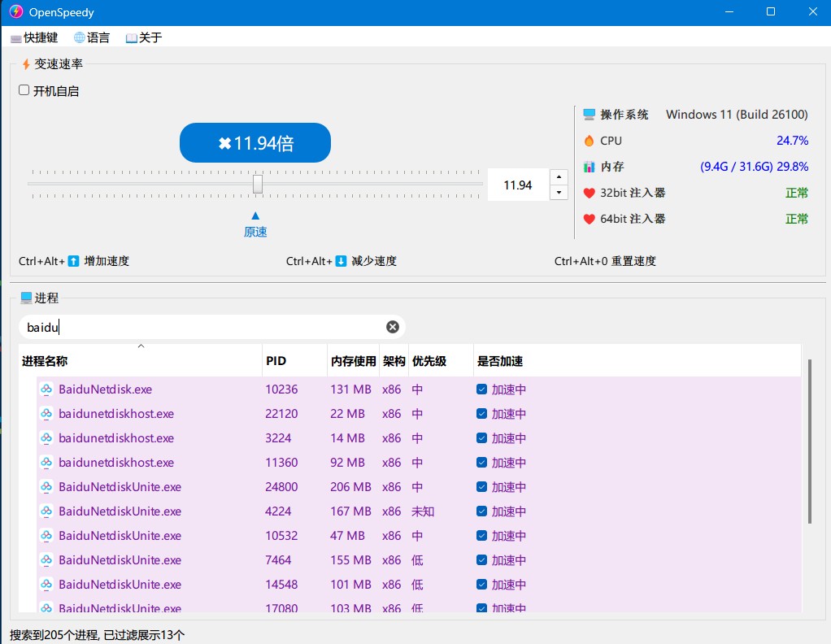Image resolution: width=831 pixels, height=644 pixels.
Task: Click the process icon for PID 22120
Action: point(46,414)
